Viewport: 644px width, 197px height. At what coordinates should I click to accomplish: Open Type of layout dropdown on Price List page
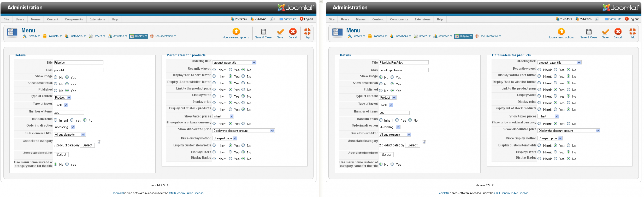pyautogui.click(x=61, y=105)
